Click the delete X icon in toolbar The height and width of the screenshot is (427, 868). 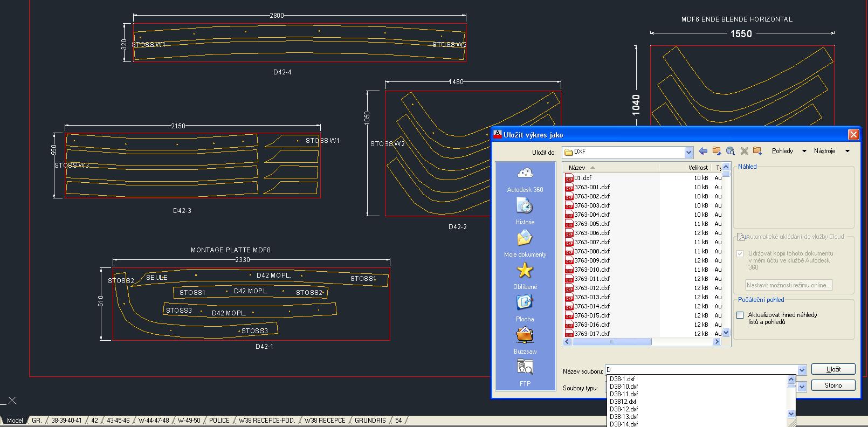(744, 151)
